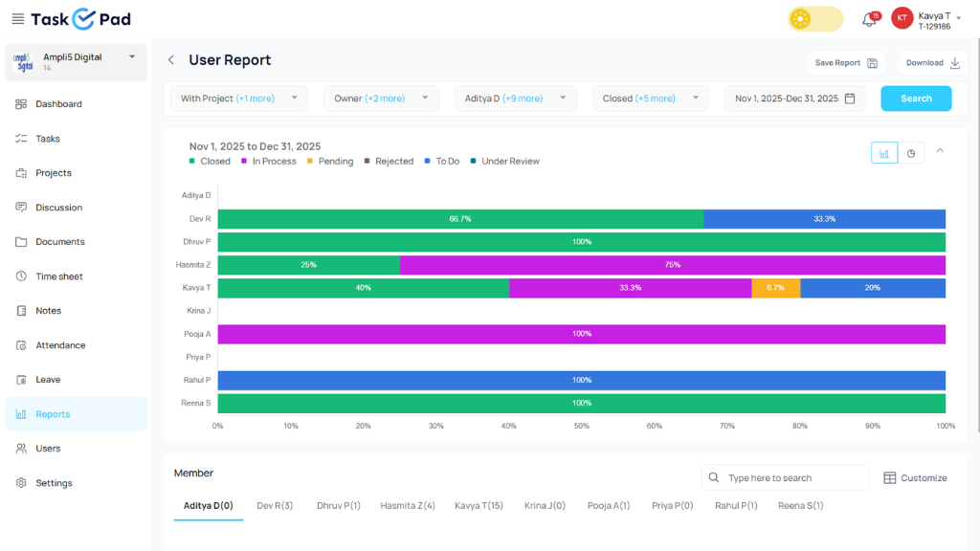Viewport: 980px width, 551px height.
Task: Go back with the left chevron
Action: click(x=170, y=60)
